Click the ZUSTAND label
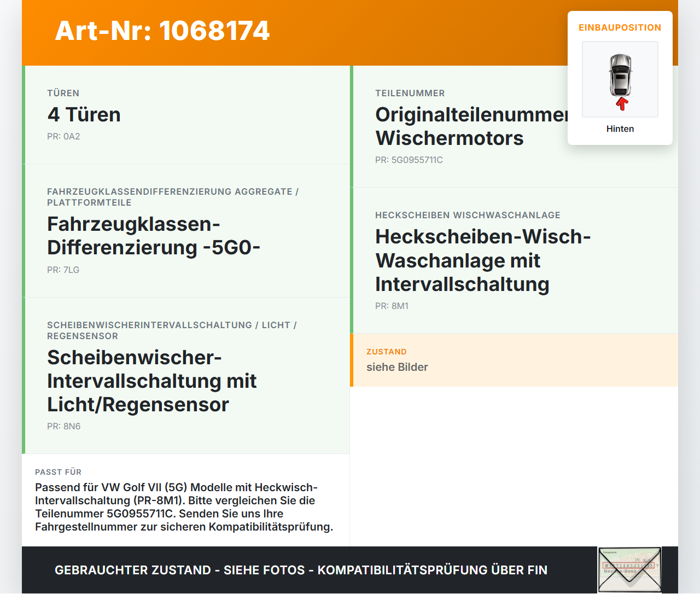The width and height of the screenshot is (700, 594). 387,352
